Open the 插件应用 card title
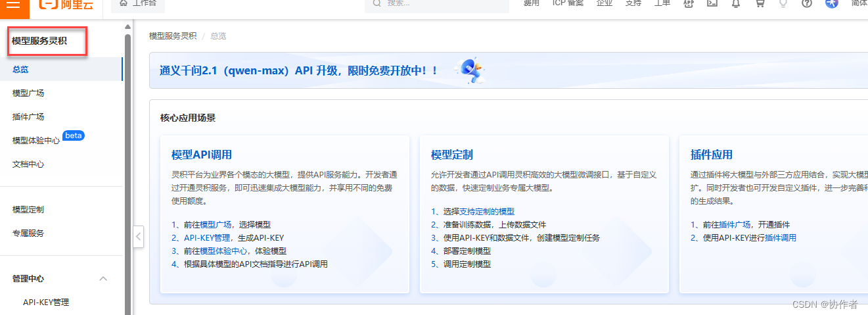The width and height of the screenshot is (868, 315). (x=712, y=155)
